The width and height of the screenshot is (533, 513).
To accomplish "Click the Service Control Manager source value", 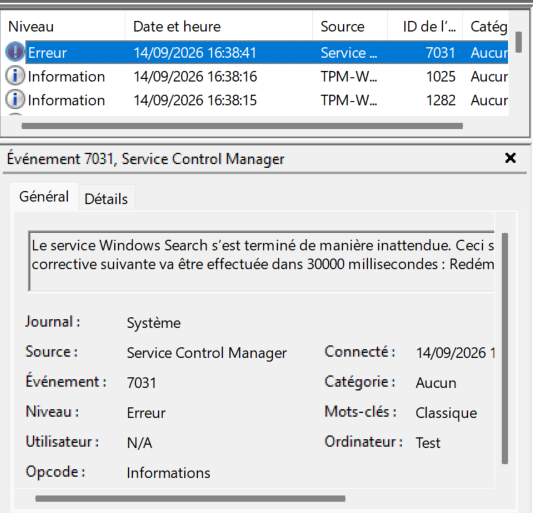I will (207, 353).
